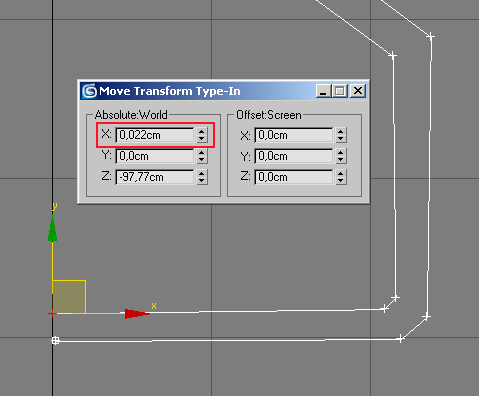The image size is (479, 396).
Task: Minimize the Move Transform Type-In dialog
Action: [323, 91]
